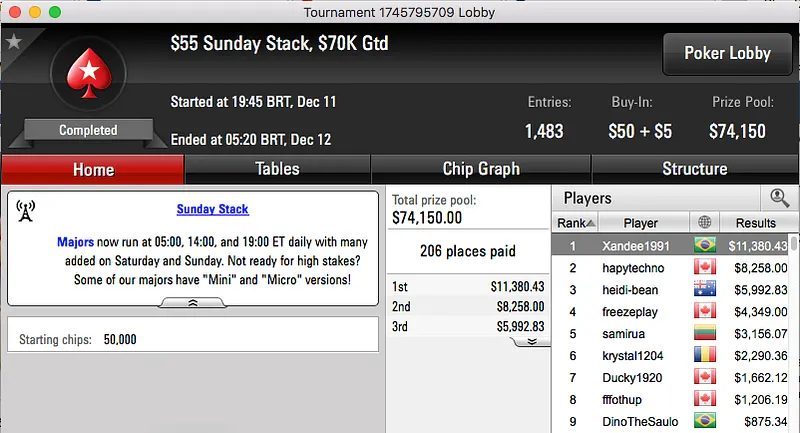Select the Structure tab
800x433 pixels.
click(x=694, y=169)
